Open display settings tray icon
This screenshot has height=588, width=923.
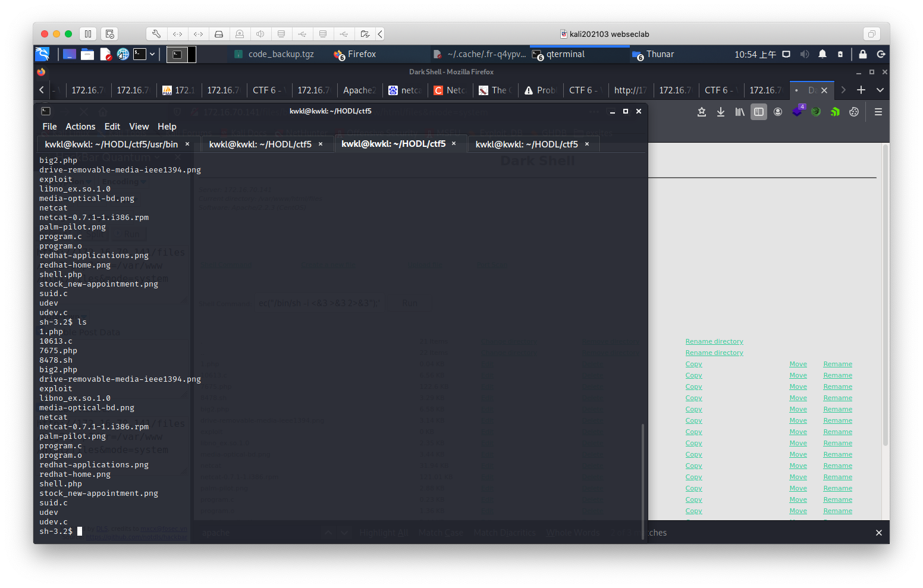tap(786, 54)
